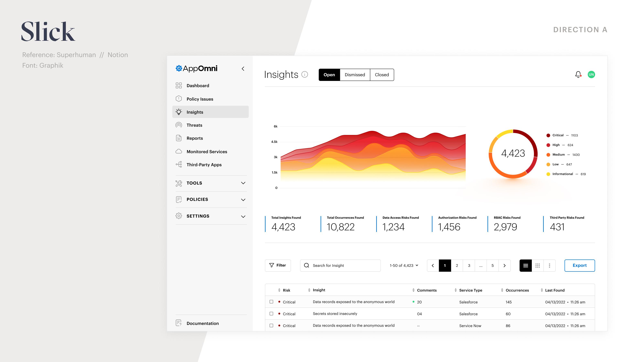Tick the checkbox for Secrets stored insecurely
This screenshot has height=362, width=644.
[x=271, y=313]
